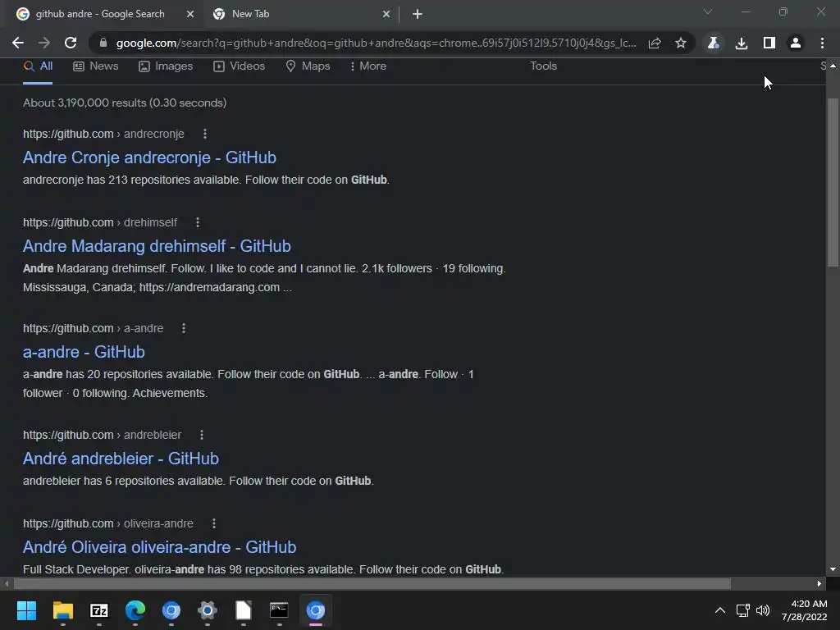
Task: Open more options for a-andre result
Action: 184,328
